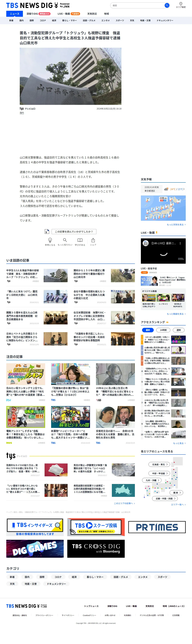The image size is (192, 644).
Task: Open the 海軍F35C・オスプレイ配備 trending article
Action: coord(104,318)
